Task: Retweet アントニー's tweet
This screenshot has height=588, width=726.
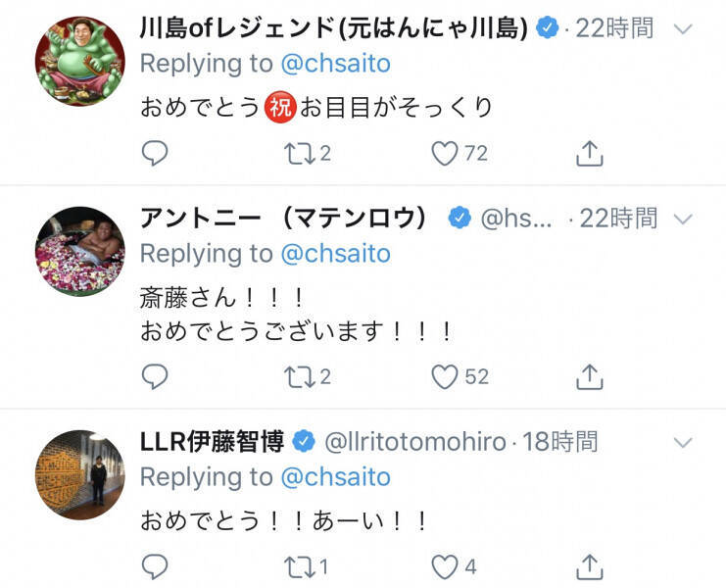Action: (x=295, y=375)
